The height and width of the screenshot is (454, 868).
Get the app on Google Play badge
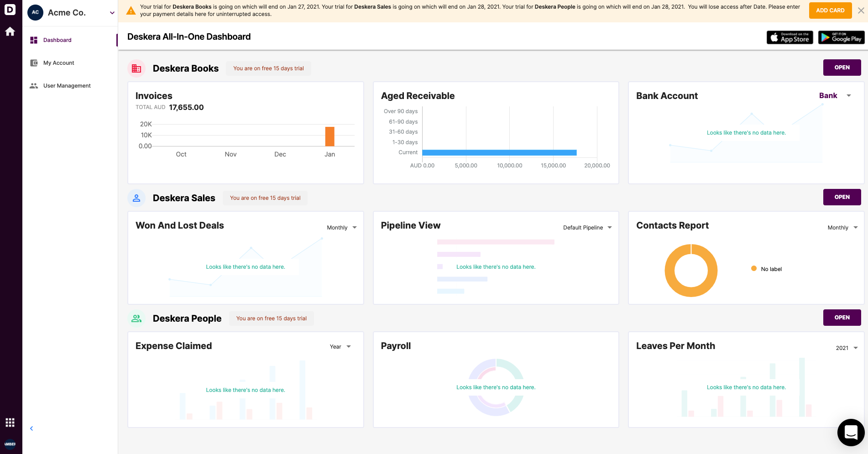(842, 37)
